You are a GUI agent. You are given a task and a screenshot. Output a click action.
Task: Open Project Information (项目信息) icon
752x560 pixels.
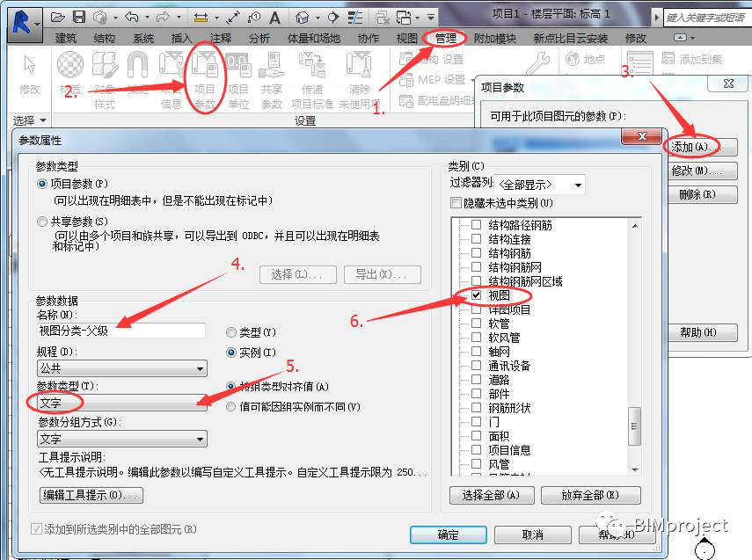172,64
